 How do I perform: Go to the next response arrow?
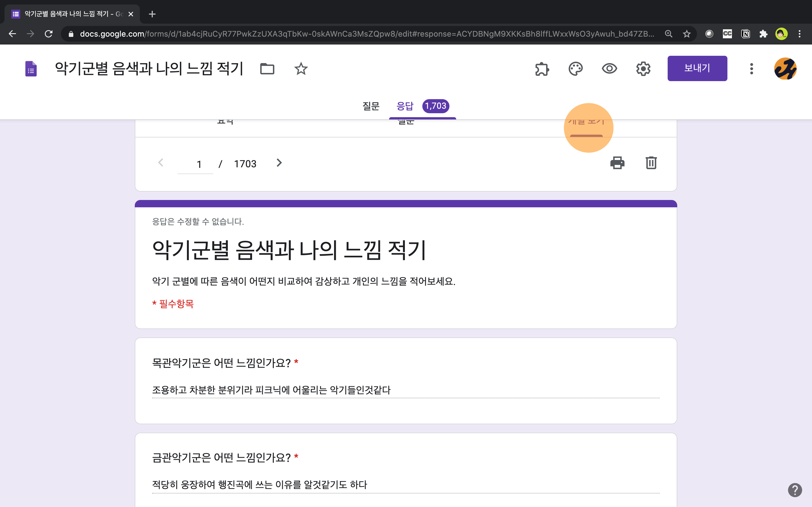coord(279,163)
